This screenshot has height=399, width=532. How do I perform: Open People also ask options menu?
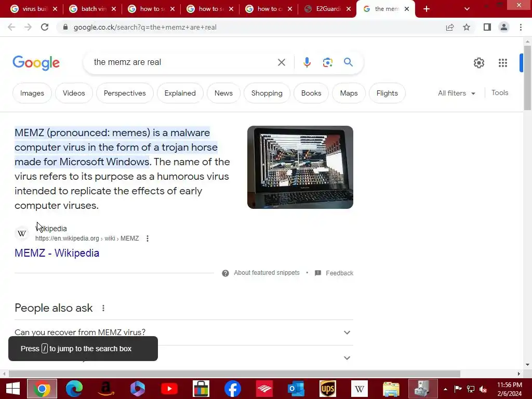(103, 308)
